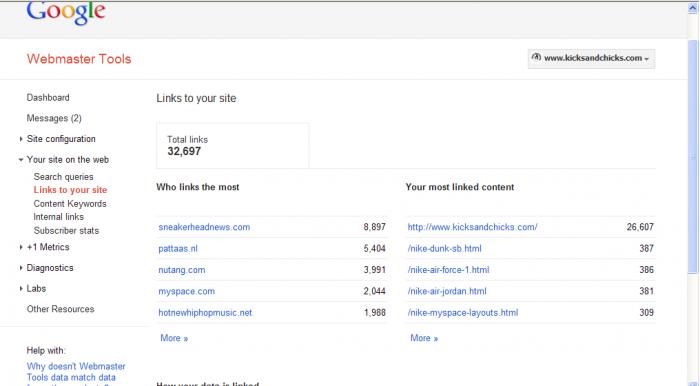Open the www.kicksandchicks.com site selector dropdown
This screenshot has height=386, width=700.
point(591,58)
